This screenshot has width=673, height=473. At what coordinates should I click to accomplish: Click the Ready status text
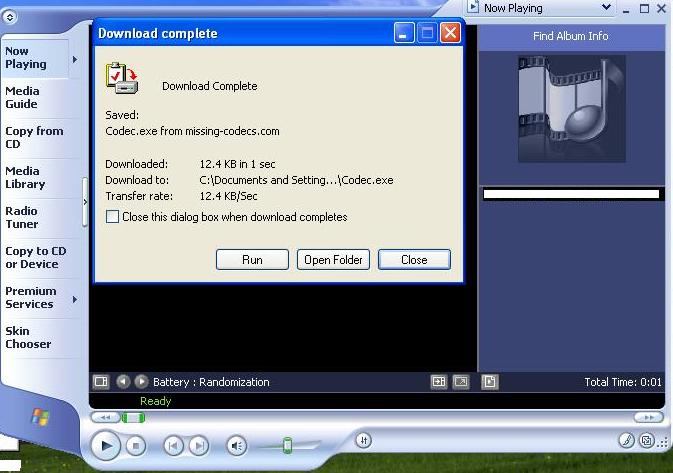coord(155,401)
